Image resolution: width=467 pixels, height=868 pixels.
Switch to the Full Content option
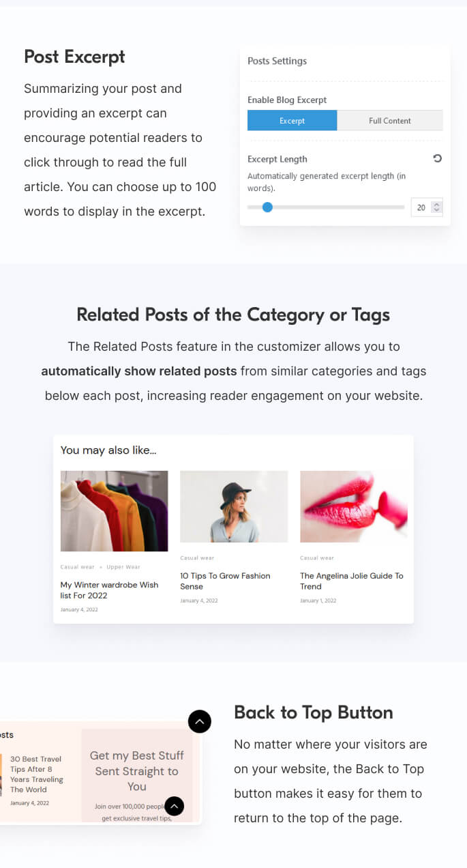(390, 121)
